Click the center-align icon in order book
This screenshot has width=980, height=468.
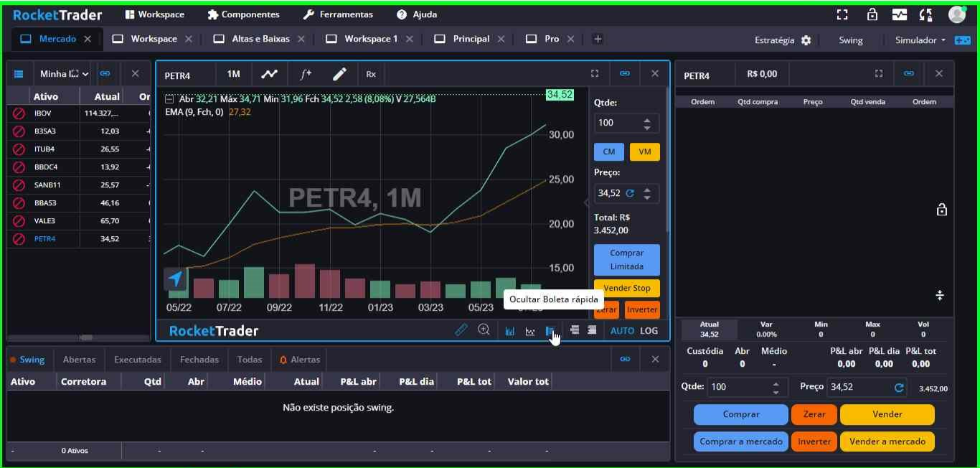(940, 295)
